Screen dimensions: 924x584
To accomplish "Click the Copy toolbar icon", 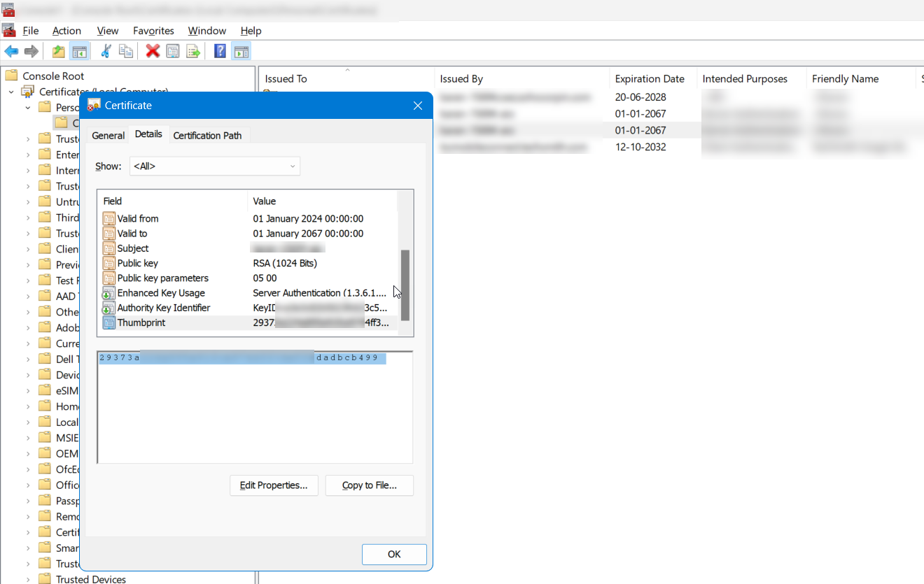I will pos(126,51).
